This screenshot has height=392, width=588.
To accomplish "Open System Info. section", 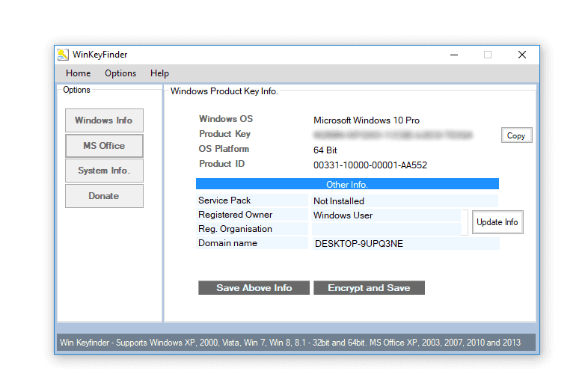I will [x=104, y=171].
